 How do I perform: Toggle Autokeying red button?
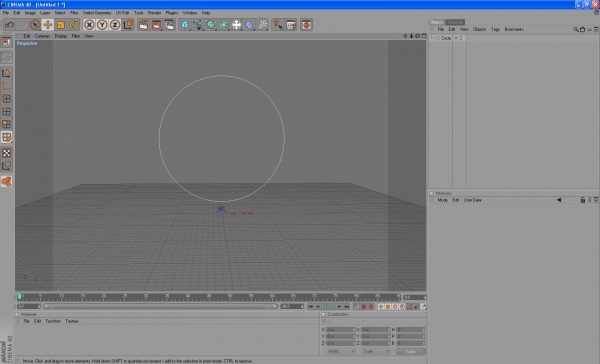pyautogui.click(x=370, y=307)
